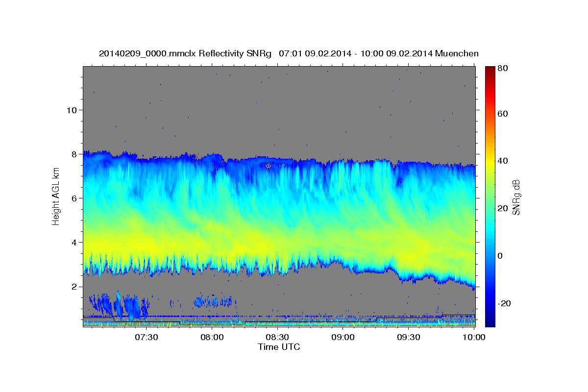Click the 'Time UTC' axis label
The height and width of the screenshot is (392, 588).
279,347
